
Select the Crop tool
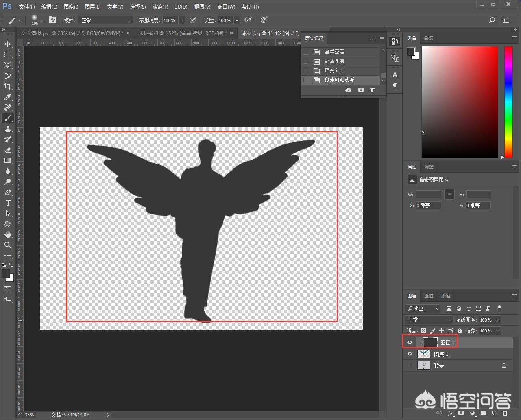[8, 86]
